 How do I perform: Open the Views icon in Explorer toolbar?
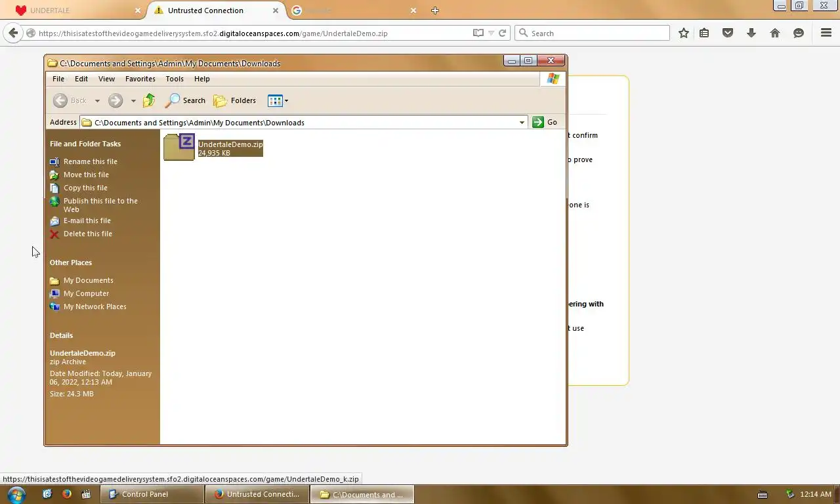tap(275, 100)
